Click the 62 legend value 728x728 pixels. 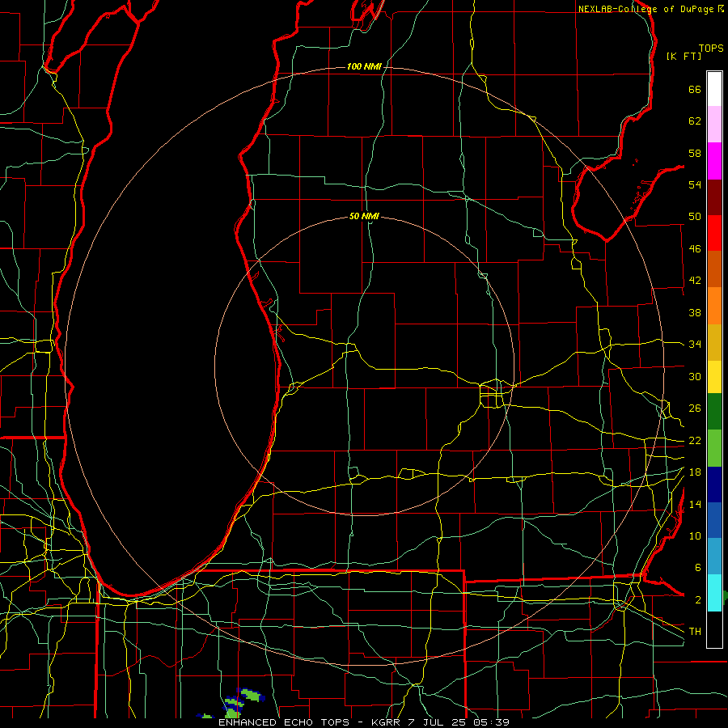coord(695,121)
